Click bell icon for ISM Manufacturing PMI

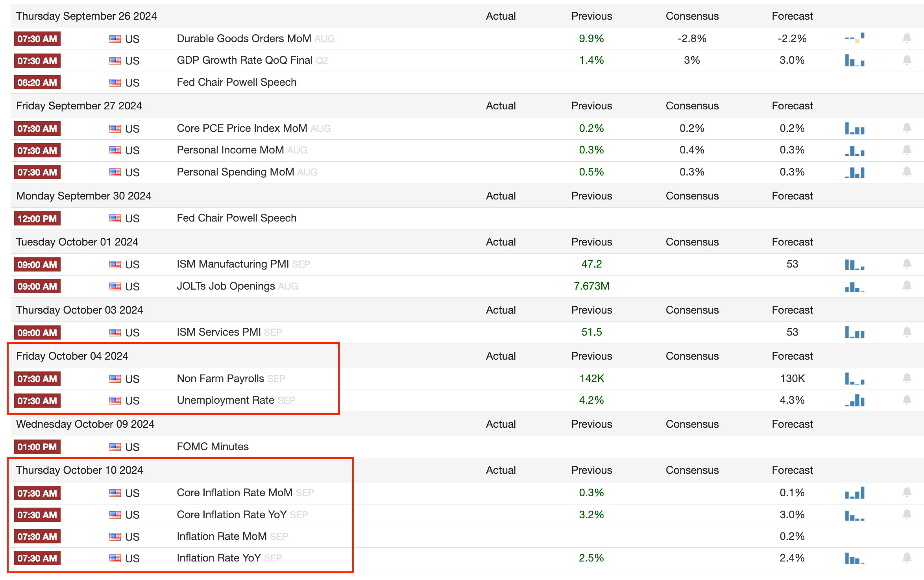click(x=907, y=264)
